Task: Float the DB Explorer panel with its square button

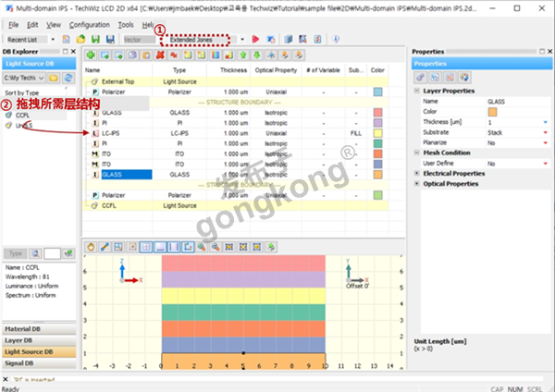Action: pyautogui.click(x=65, y=51)
